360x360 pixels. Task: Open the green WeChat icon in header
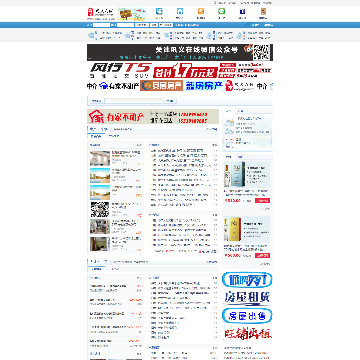[221, 11]
